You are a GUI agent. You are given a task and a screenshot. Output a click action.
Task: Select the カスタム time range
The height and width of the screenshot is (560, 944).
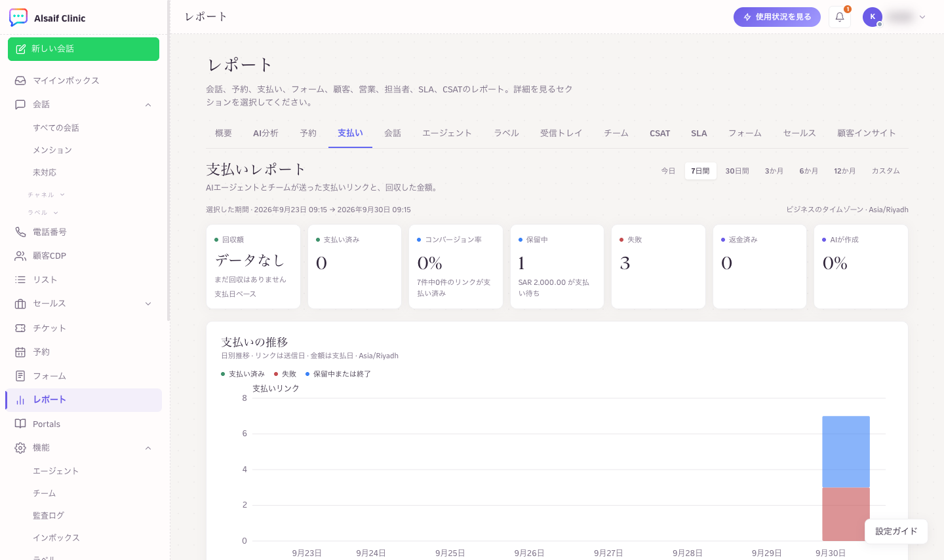[886, 171]
